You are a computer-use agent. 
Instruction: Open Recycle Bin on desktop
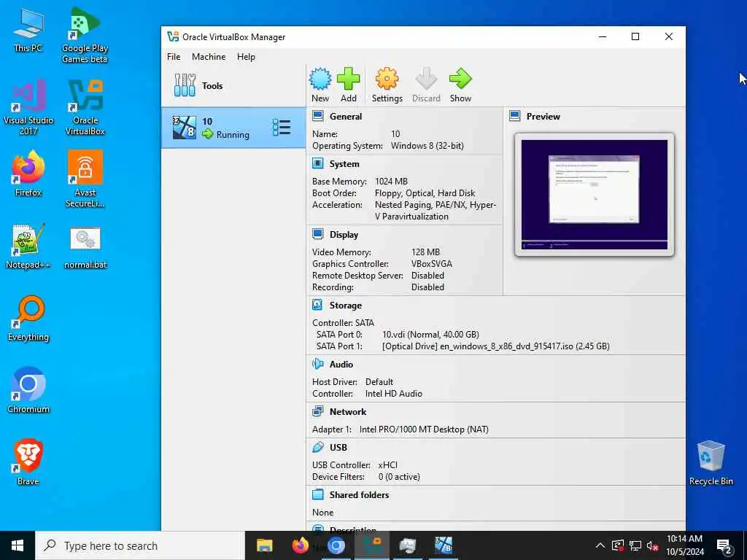click(711, 463)
